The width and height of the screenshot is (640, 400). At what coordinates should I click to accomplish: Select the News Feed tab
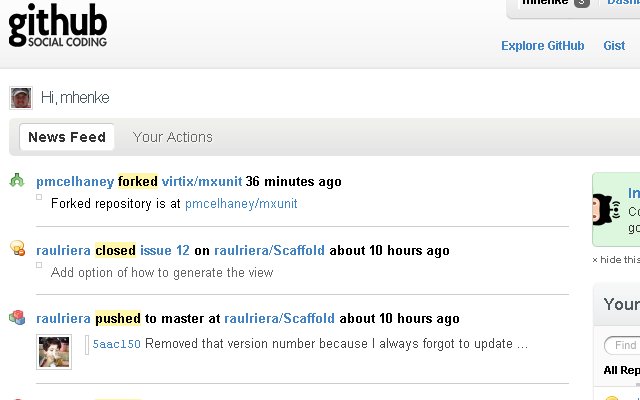(x=67, y=137)
